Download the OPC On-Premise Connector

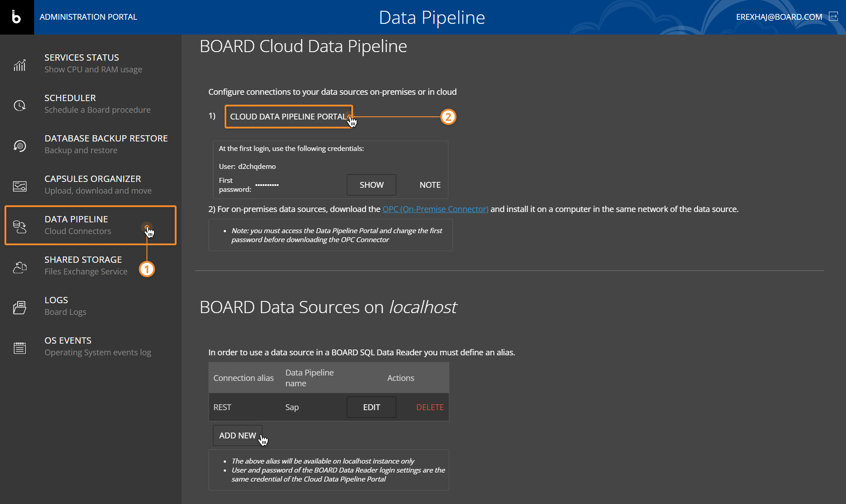435,209
